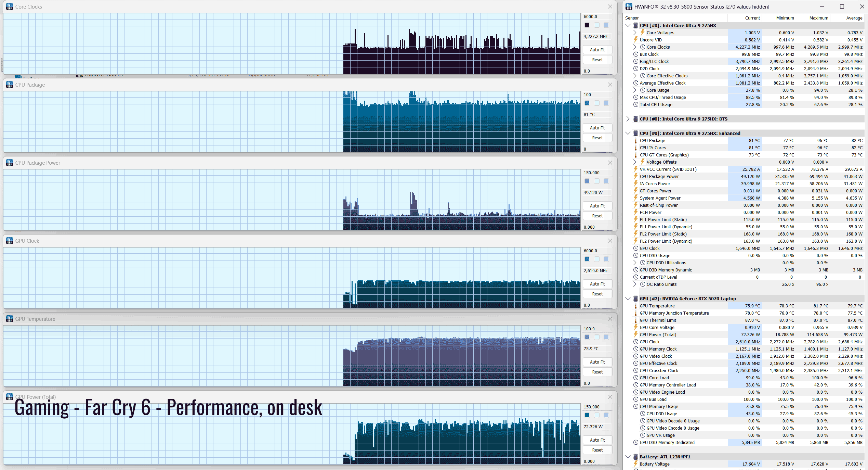Expand the GPU D3D Utilizations entry
The image size is (868, 470).
(635, 263)
